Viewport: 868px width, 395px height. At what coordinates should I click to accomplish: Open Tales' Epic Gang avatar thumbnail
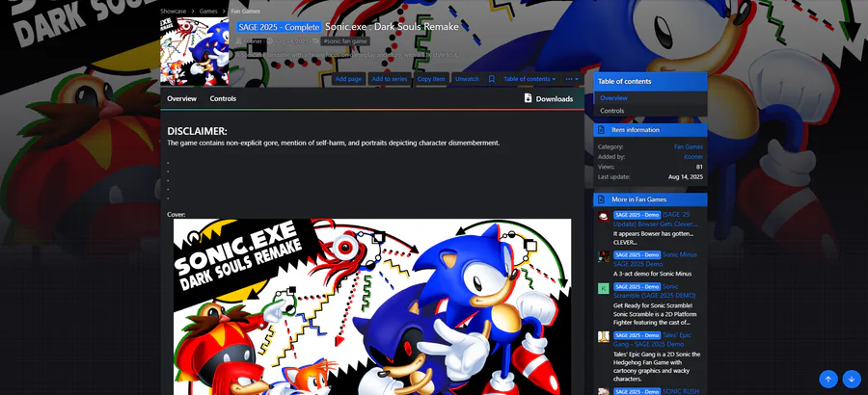[x=604, y=337]
